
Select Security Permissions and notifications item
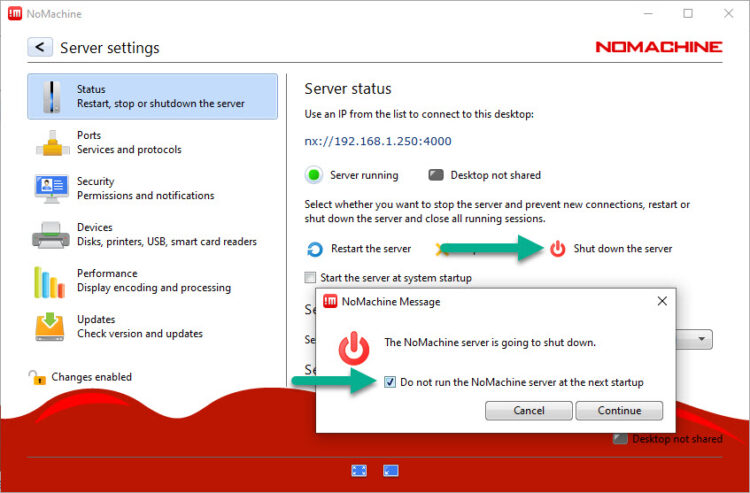[145, 188]
